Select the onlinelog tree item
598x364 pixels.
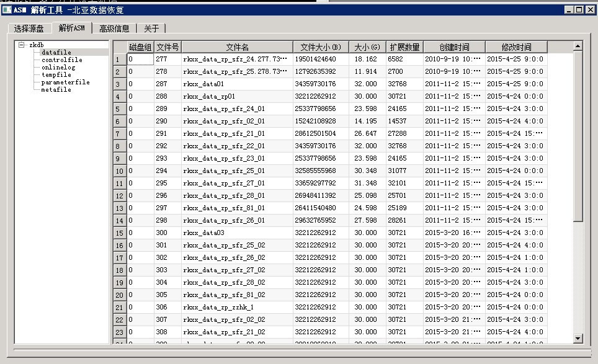[58, 67]
